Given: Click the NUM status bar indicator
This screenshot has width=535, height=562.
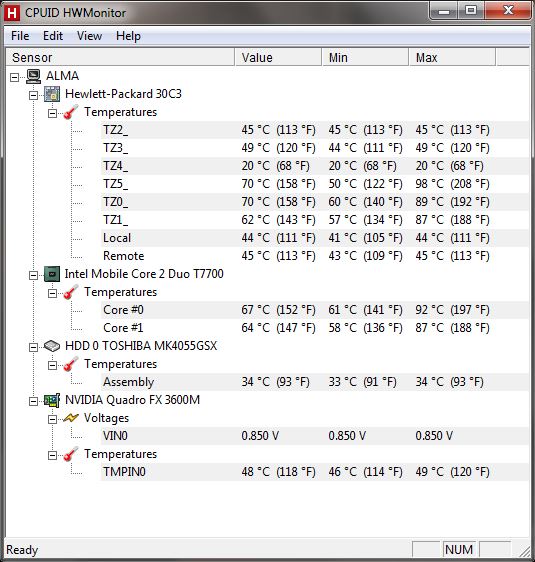Looking at the screenshot, I should pyautogui.click(x=459, y=549).
